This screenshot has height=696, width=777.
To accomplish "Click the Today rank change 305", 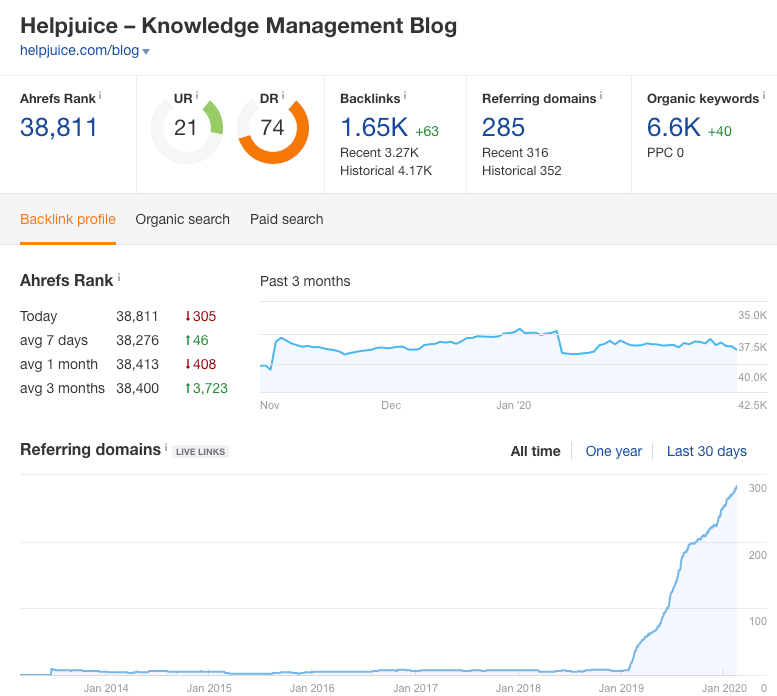I will 200,316.
